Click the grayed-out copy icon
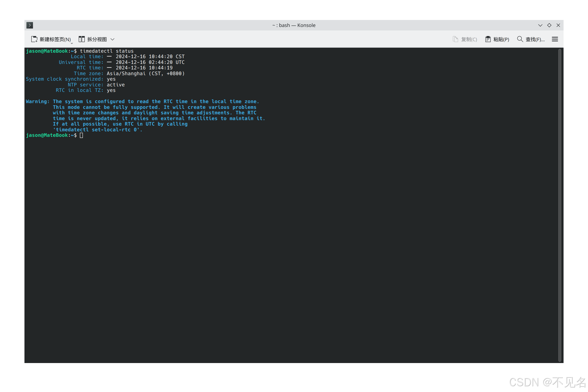This screenshot has height=392, width=588. pos(455,39)
